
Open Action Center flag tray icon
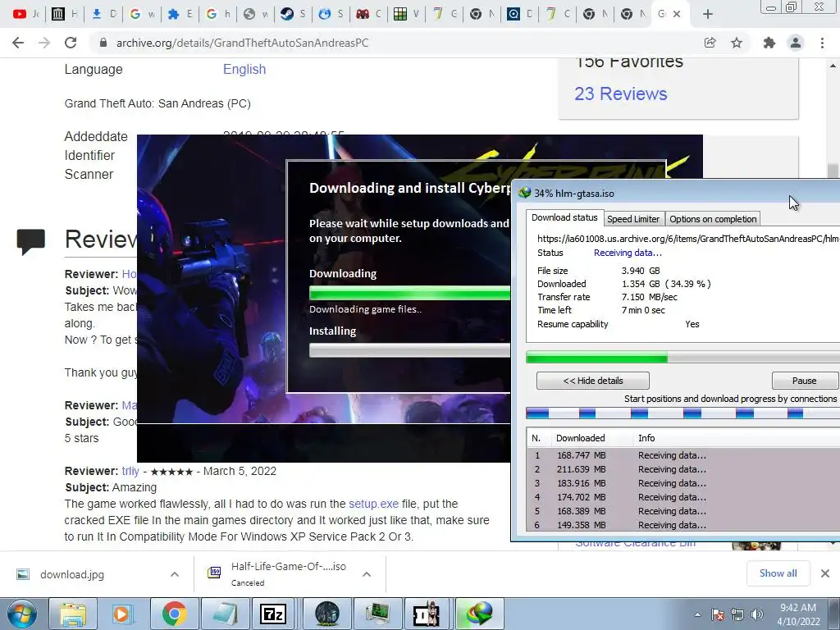click(x=718, y=614)
